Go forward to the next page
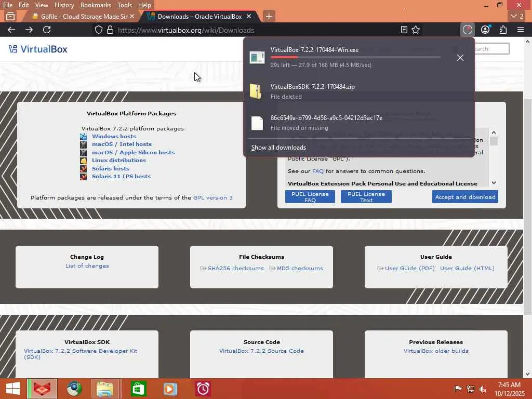The width and height of the screenshot is (532, 399). tap(29, 30)
